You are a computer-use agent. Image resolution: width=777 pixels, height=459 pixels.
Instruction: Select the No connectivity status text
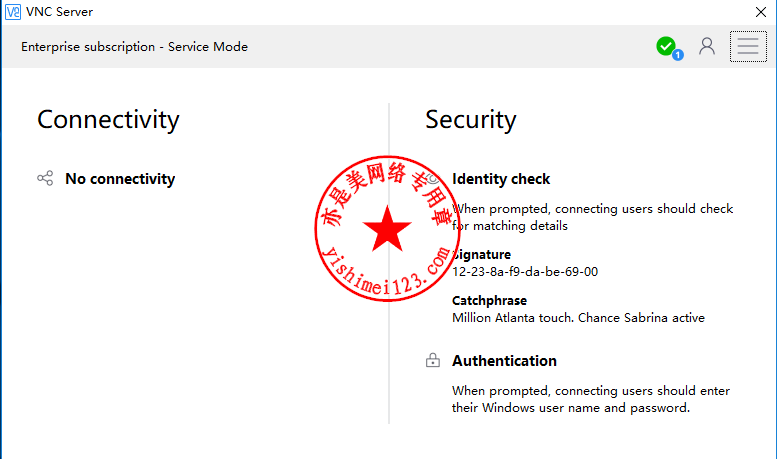120,178
